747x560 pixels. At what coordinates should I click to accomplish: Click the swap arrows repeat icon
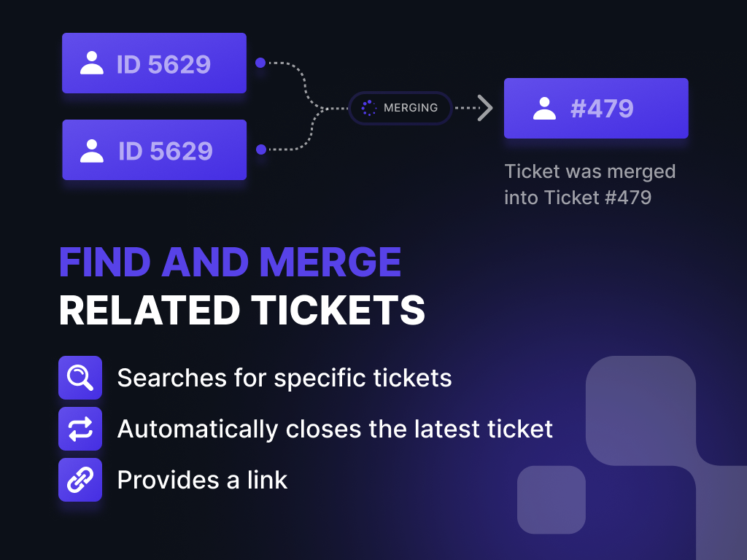click(80, 429)
